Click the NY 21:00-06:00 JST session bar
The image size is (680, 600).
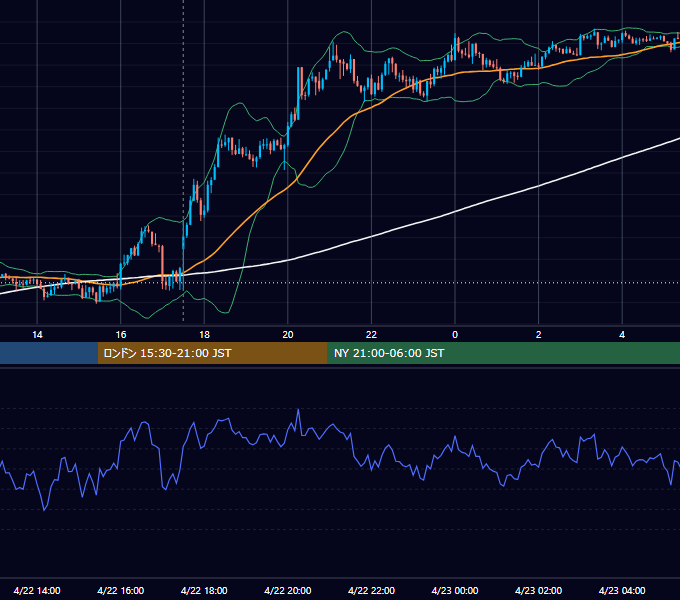click(503, 353)
